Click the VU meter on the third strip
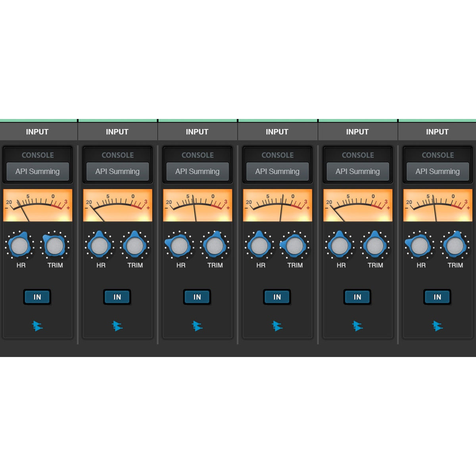The width and height of the screenshot is (476, 476). point(198,205)
